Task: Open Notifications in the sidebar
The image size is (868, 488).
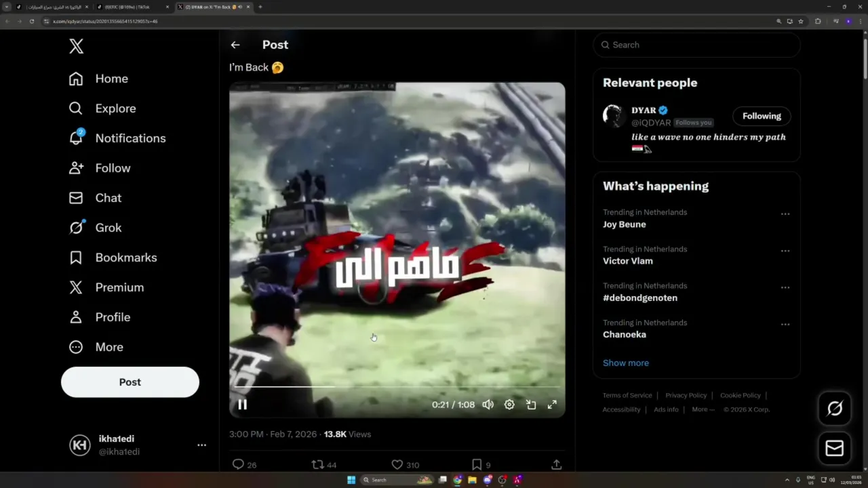Action: 117,138
